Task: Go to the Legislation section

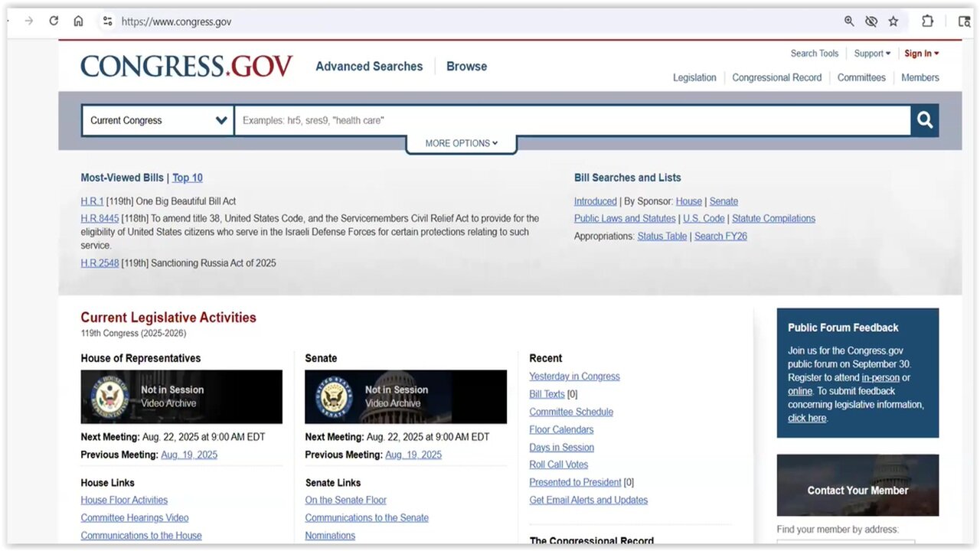Action: [x=694, y=77]
